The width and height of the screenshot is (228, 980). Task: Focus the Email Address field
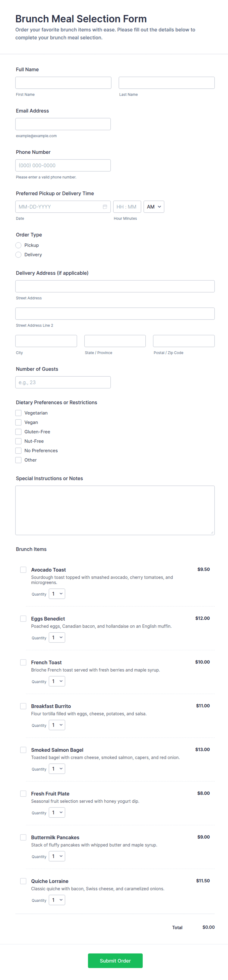click(x=63, y=124)
